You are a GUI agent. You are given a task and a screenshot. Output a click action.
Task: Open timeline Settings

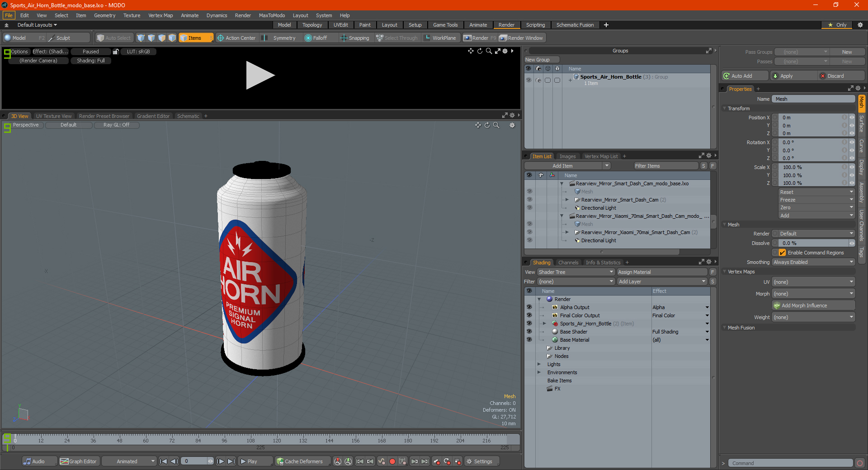coord(482,461)
